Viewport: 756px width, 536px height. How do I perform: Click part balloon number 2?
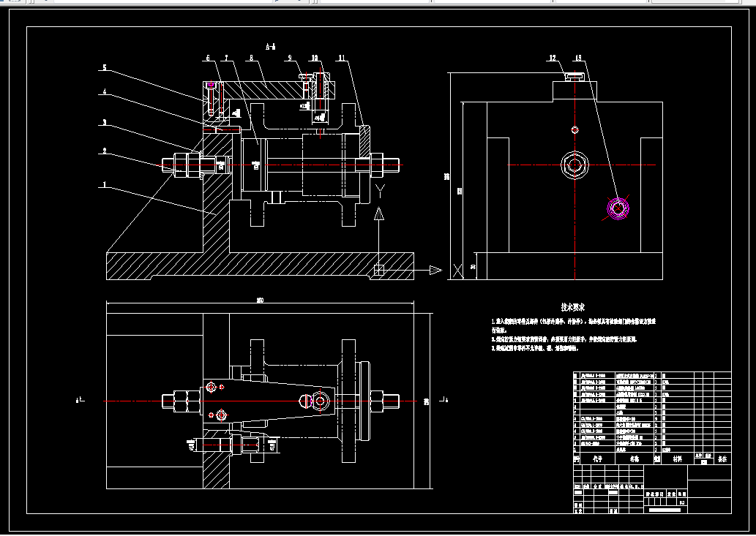[105, 151]
